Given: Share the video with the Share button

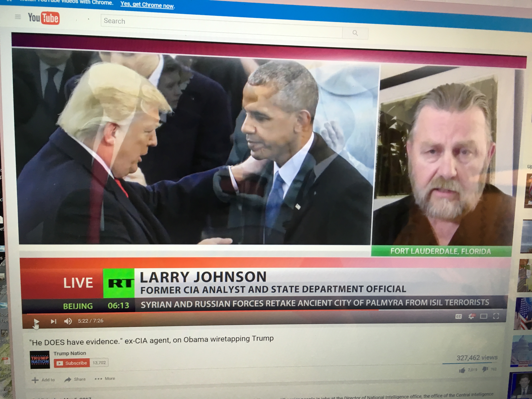Looking at the screenshot, I should pos(75,379).
